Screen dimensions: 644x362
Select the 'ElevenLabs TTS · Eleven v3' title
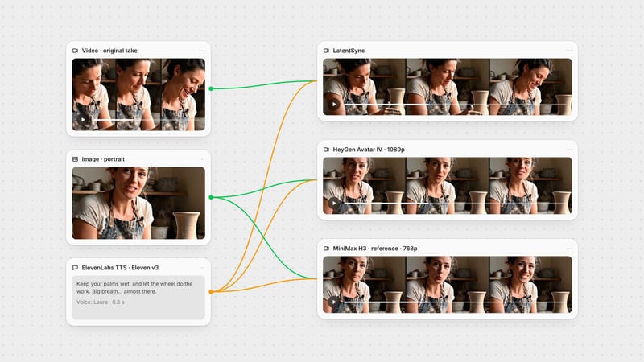click(x=120, y=268)
